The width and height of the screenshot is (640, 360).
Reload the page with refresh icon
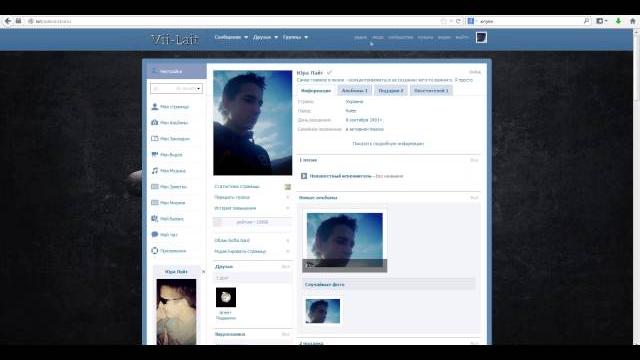(458, 21)
